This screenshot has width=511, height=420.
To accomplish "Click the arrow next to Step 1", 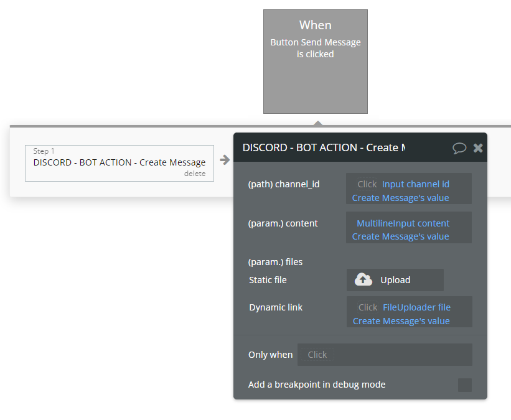I will click(225, 160).
